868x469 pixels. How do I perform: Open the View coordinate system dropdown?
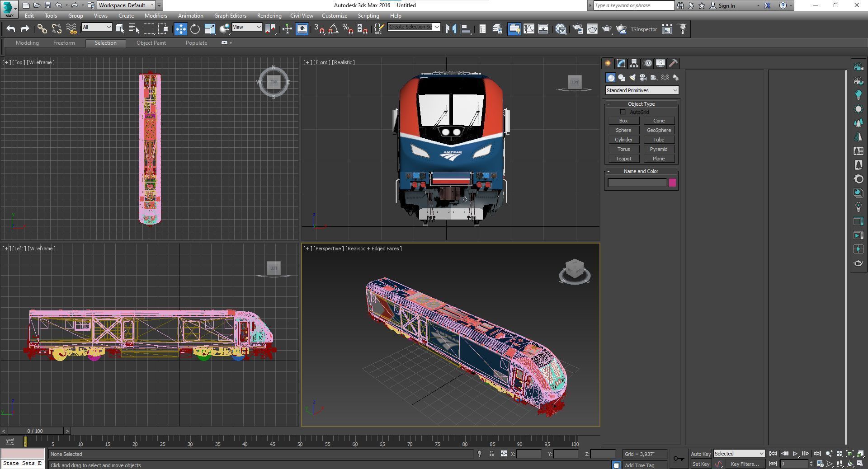pyautogui.click(x=247, y=27)
